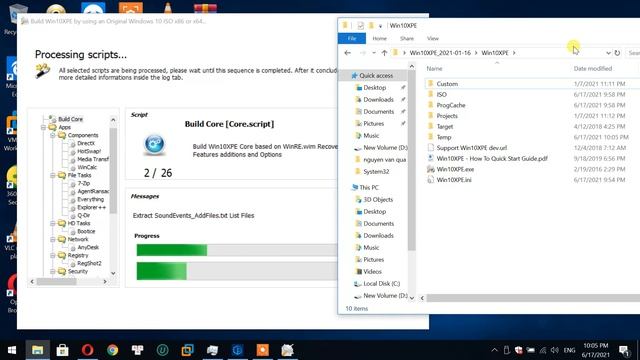640x360 pixels.
Task: Open File tab in Explorer
Action: tap(352, 38)
